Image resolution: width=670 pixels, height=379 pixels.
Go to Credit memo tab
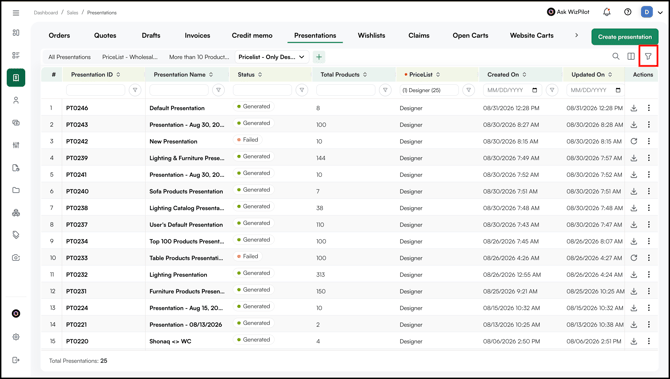[252, 35]
